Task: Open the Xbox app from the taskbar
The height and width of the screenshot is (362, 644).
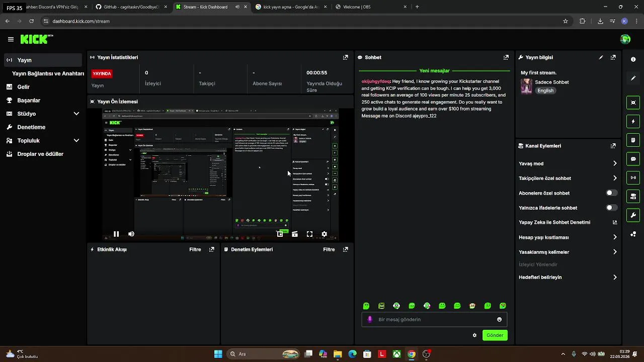Action: (397, 354)
